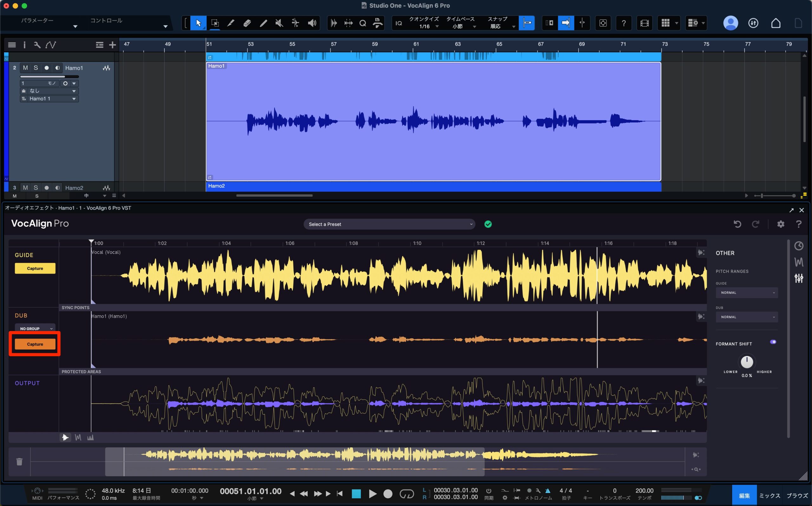
Task: Switch to the ミックス tab
Action: (769, 496)
